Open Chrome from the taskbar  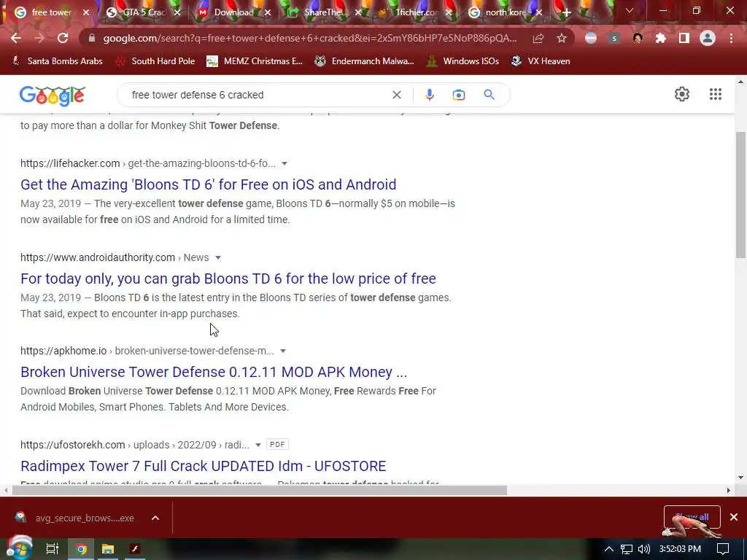(82, 549)
